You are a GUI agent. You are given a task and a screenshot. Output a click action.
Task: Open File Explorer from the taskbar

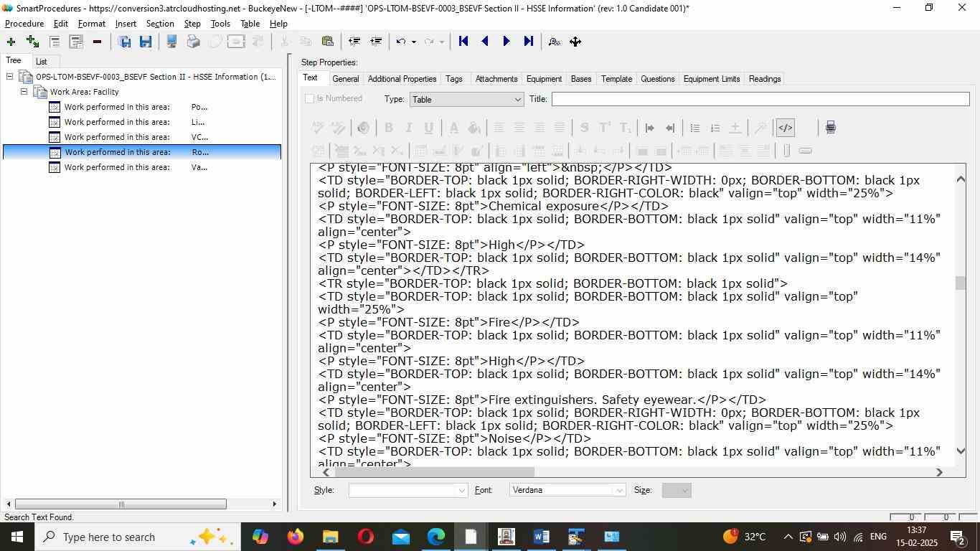(330, 537)
